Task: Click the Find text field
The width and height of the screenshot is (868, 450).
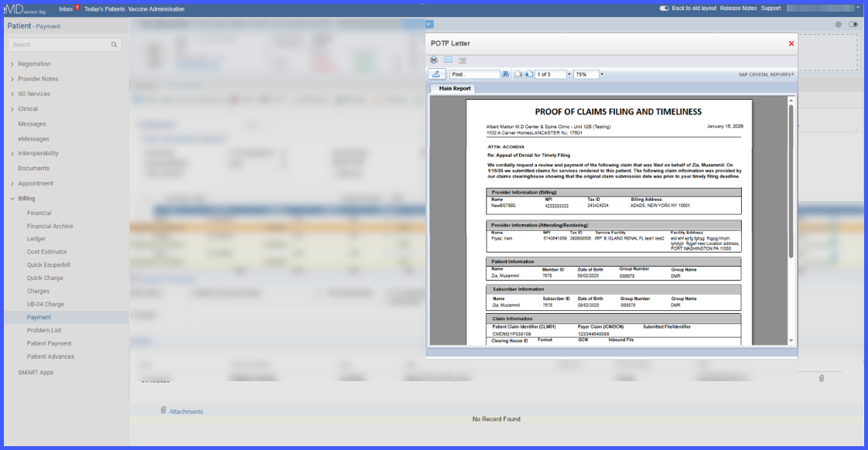Action: click(474, 74)
